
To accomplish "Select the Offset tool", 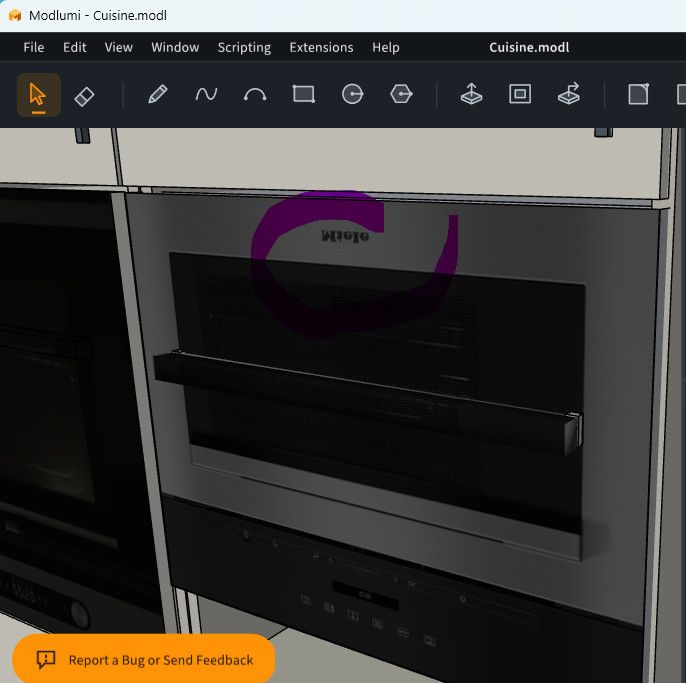I will tap(520, 94).
